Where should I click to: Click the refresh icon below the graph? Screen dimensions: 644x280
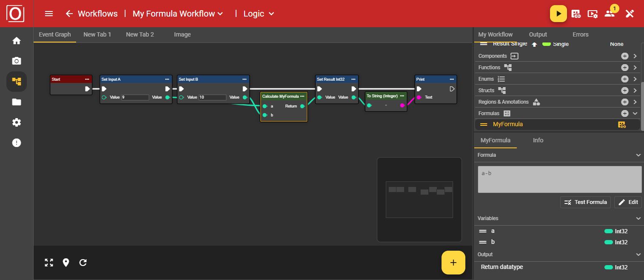83,263
